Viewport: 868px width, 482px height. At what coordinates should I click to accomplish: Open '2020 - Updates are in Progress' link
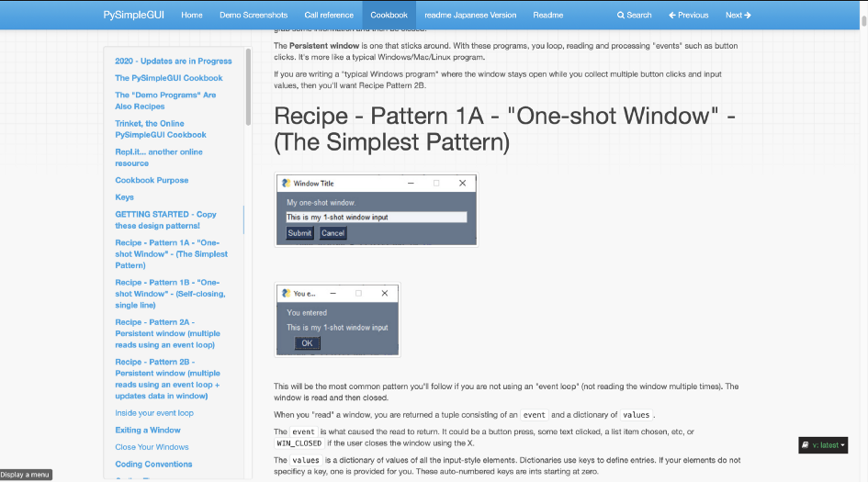pos(174,61)
